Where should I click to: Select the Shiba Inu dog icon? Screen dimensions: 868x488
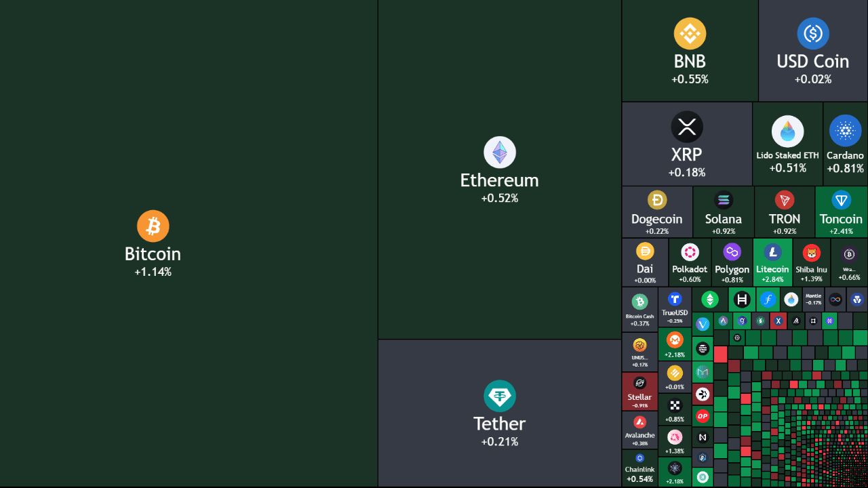[x=811, y=253]
